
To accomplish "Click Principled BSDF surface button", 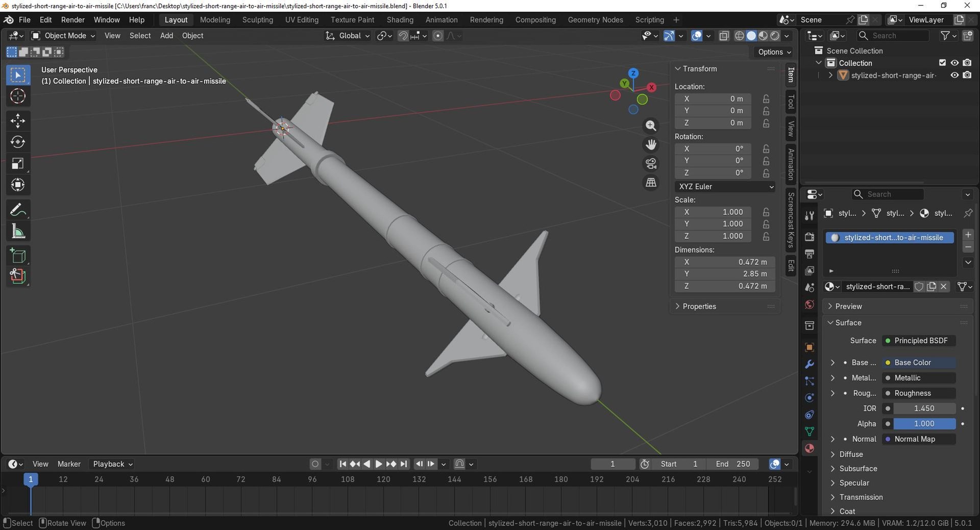I will pyautogui.click(x=919, y=341).
